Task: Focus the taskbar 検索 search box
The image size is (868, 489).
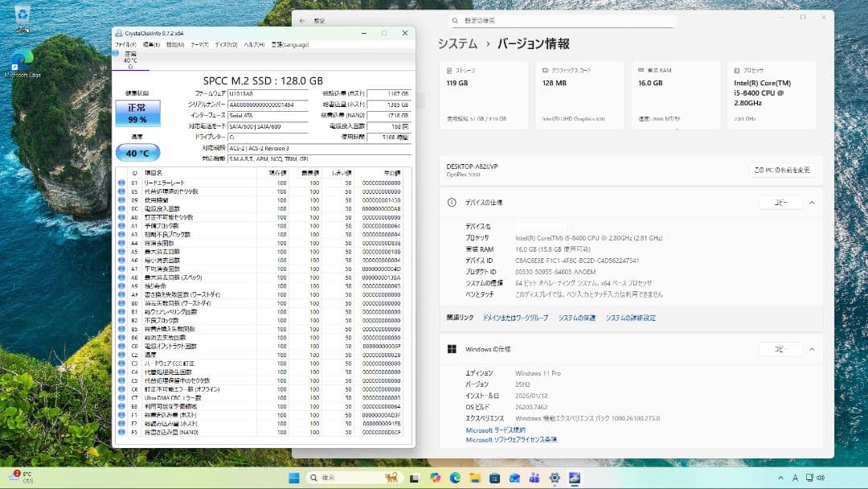Action: (353, 478)
